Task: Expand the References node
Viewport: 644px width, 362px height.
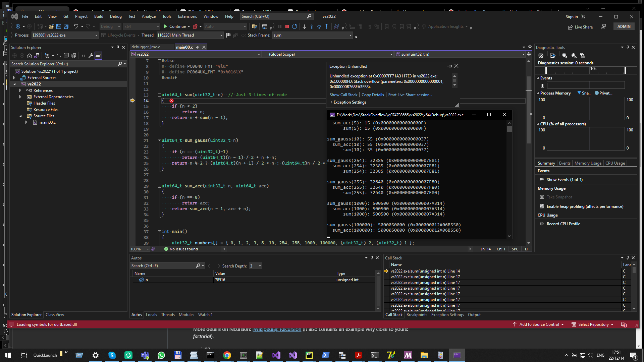Action: click(20, 90)
